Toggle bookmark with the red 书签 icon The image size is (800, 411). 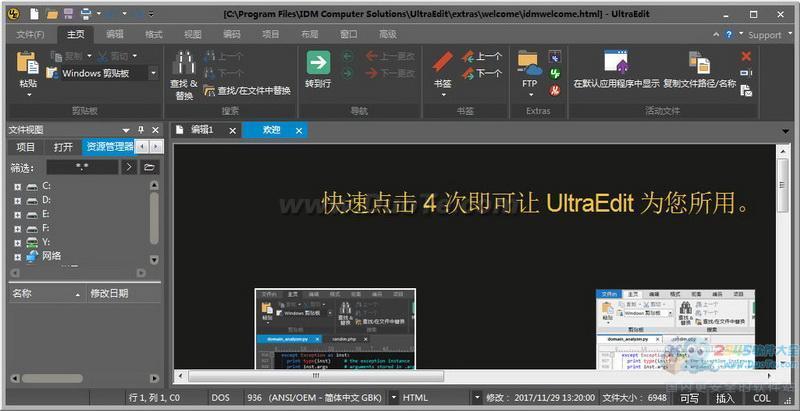pyautogui.click(x=442, y=62)
